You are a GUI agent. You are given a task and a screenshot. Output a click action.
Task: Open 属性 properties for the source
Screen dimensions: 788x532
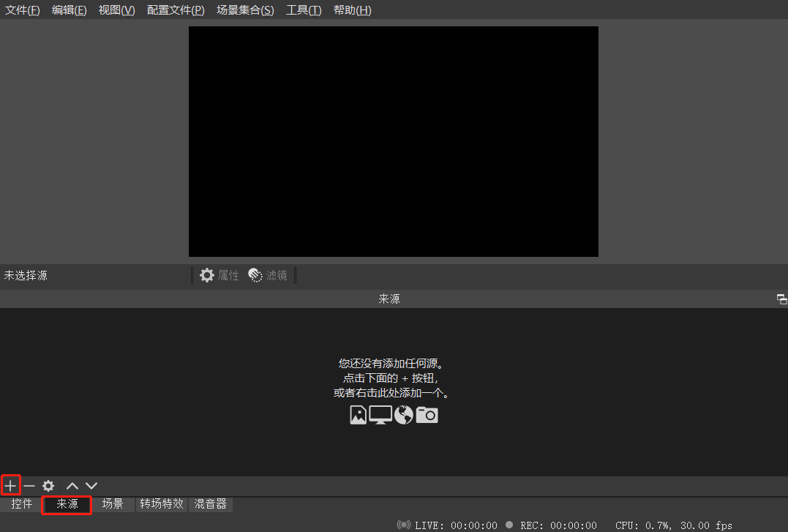pyautogui.click(x=219, y=275)
